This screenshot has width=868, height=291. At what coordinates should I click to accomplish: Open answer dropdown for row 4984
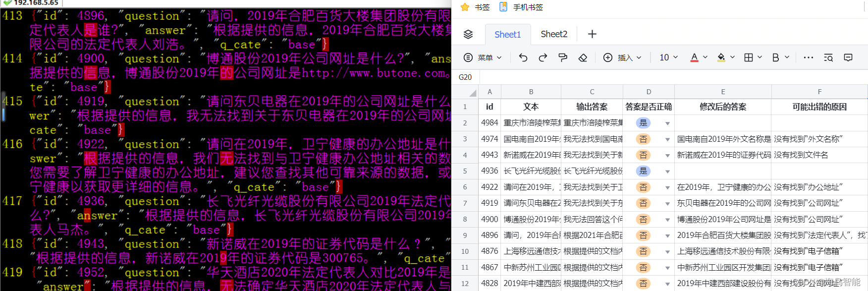point(667,123)
